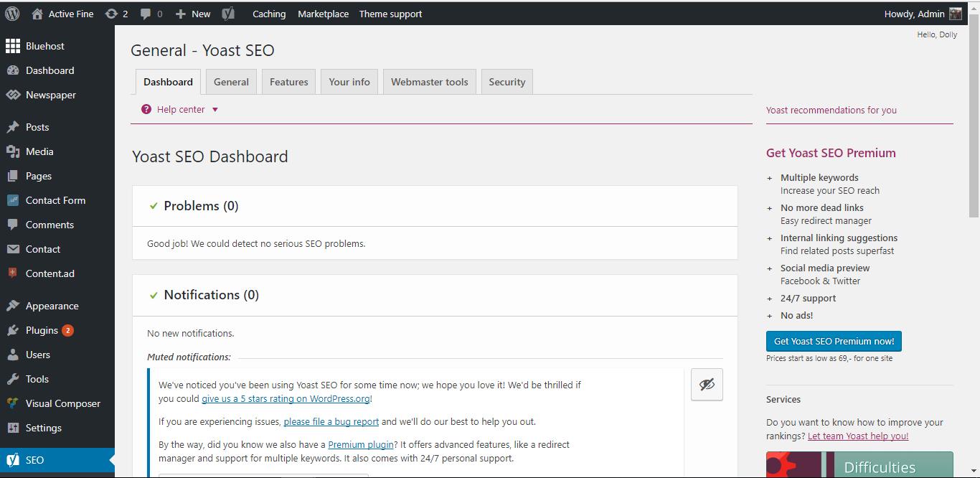Select the Security tab
Image resolution: width=980 pixels, height=478 pixels.
[x=507, y=82]
